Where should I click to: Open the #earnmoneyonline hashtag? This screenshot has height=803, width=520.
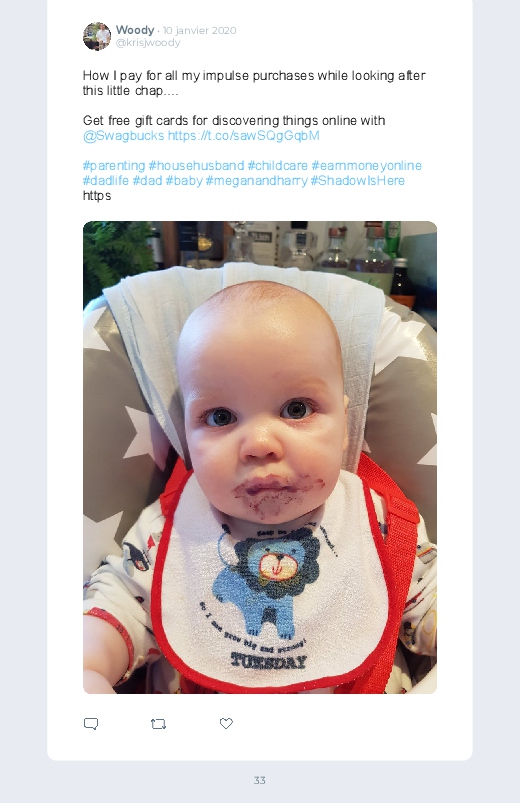[x=366, y=166]
